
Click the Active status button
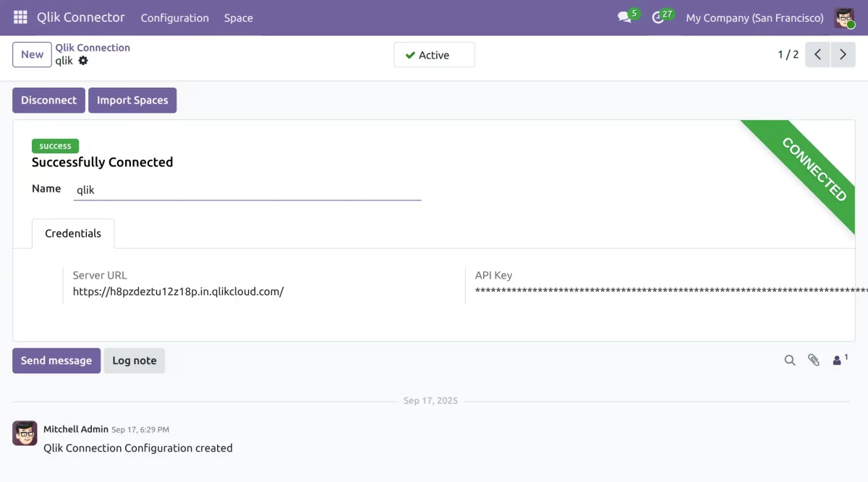[434, 55]
